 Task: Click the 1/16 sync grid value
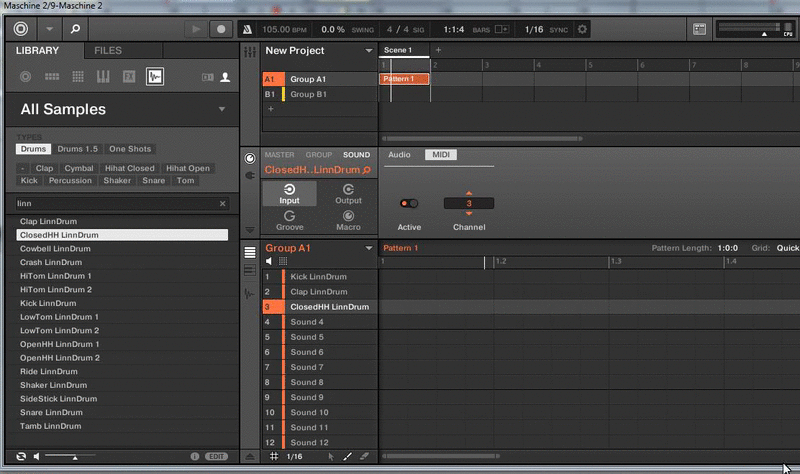coord(534,30)
